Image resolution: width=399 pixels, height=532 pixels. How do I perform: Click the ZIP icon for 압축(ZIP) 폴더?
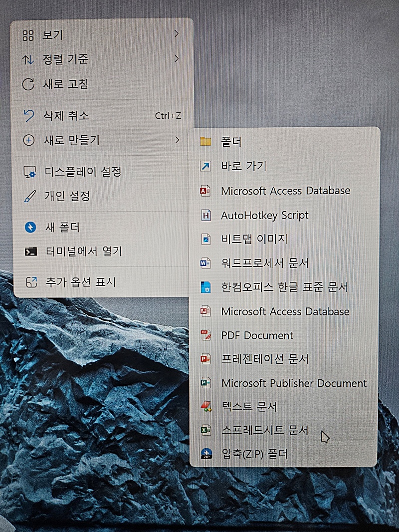(x=206, y=454)
